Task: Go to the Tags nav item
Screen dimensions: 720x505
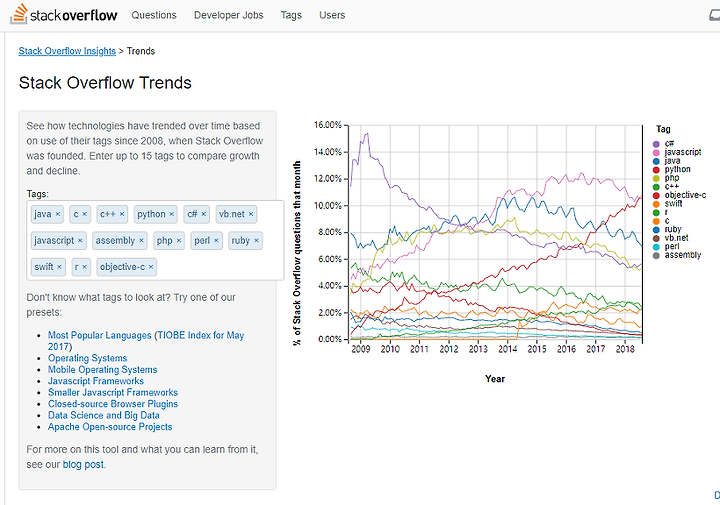Action: tap(291, 15)
